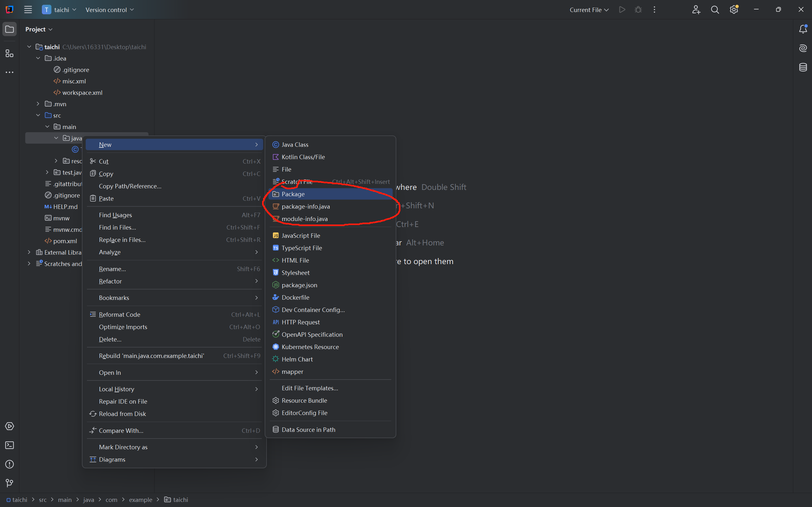Open the Terminal tool window
Image resolution: width=812 pixels, height=507 pixels.
coord(10,445)
